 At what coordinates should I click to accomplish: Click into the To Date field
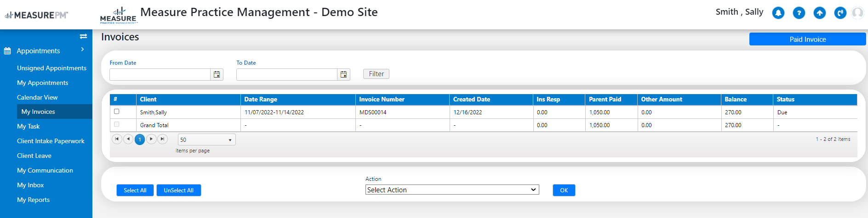[x=287, y=74]
